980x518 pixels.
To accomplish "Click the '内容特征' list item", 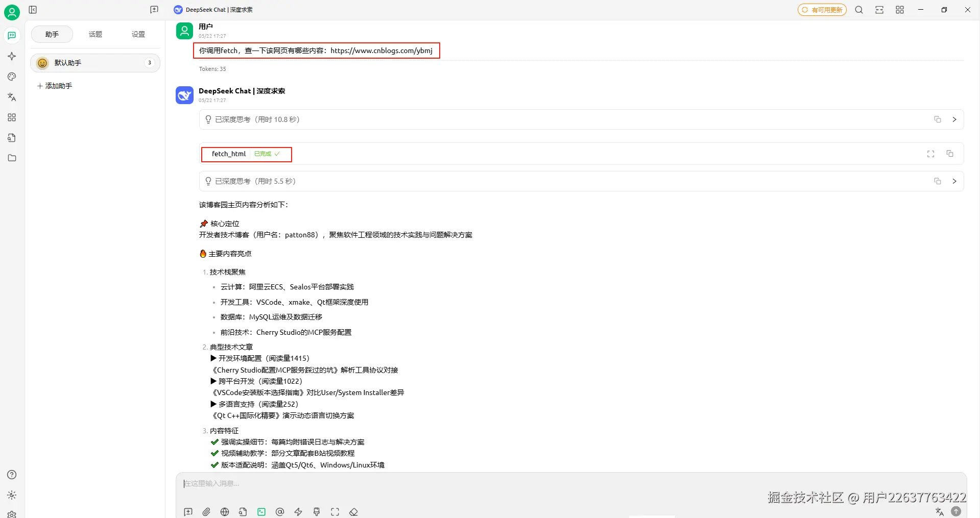I will tap(224, 431).
